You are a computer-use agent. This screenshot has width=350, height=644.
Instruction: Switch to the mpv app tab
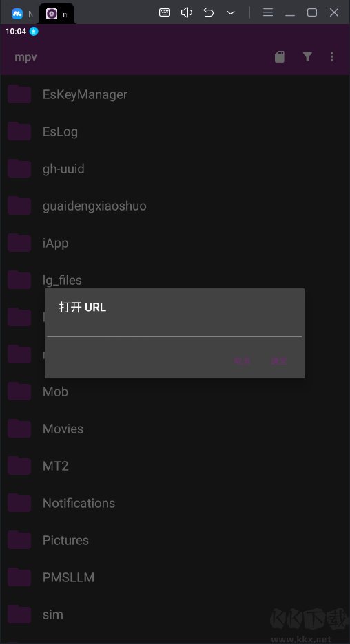tap(56, 14)
